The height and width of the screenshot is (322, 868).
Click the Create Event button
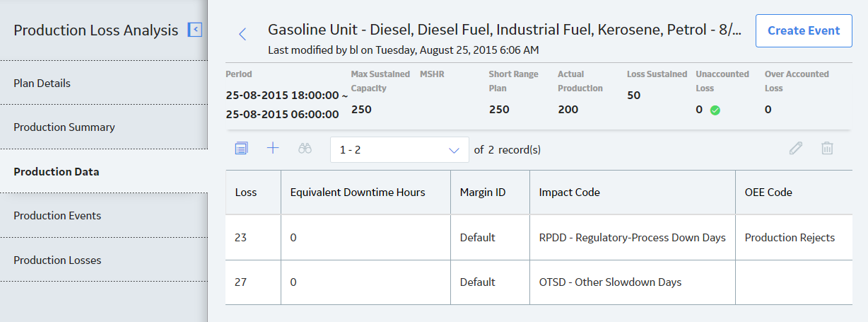point(804,31)
